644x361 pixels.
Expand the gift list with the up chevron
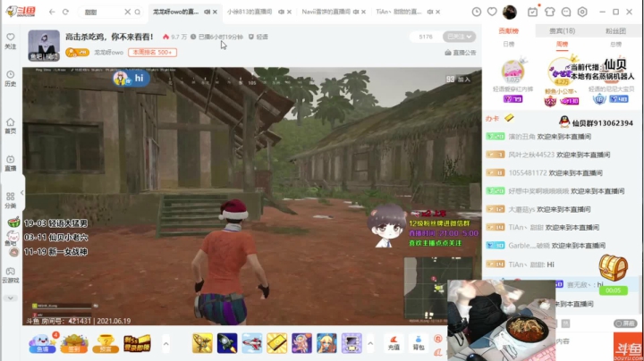coord(370,344)
